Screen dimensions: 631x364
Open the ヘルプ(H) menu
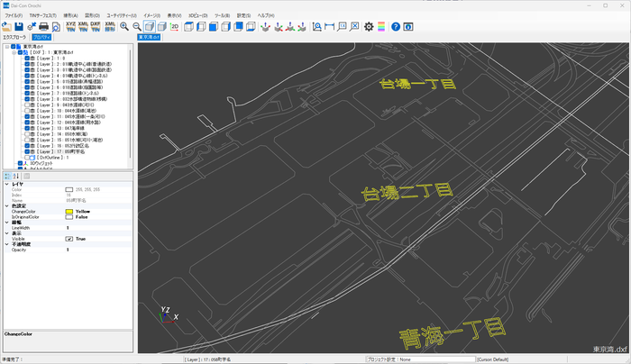(x=266, y=15)
